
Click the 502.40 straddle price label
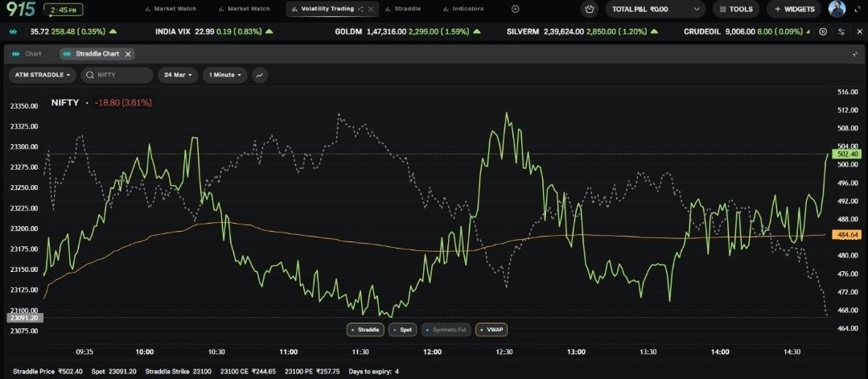point(845,154)
